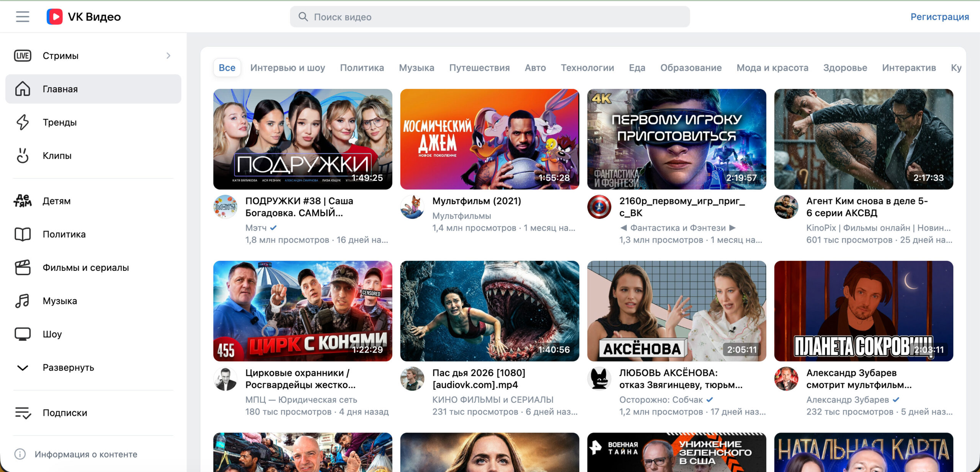Switch to the Мода и красота tab
Image resolution: width=980 pixels, height=472 pixels.
coord(773,68)
